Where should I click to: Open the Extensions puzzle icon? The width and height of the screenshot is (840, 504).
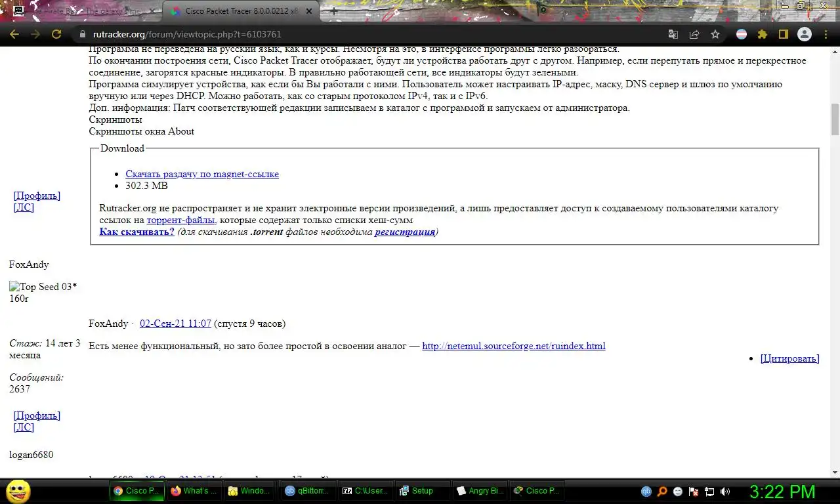pyautogui.click(x=763, y=34)
